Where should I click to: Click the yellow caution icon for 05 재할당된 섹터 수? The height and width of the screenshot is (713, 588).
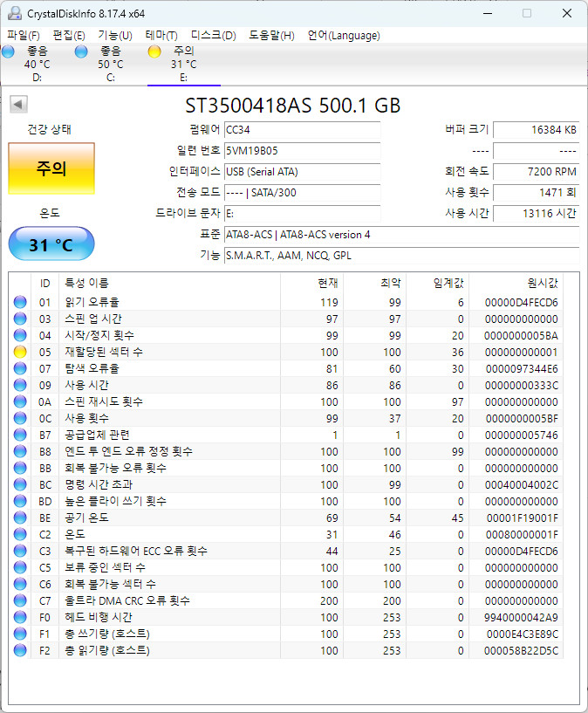click(20, 352)
